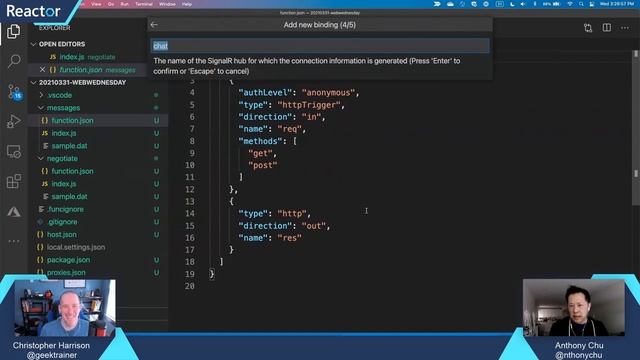Collapse the negotiate folder
This screenshot has width=640, height=360.
tap(62, 158)
